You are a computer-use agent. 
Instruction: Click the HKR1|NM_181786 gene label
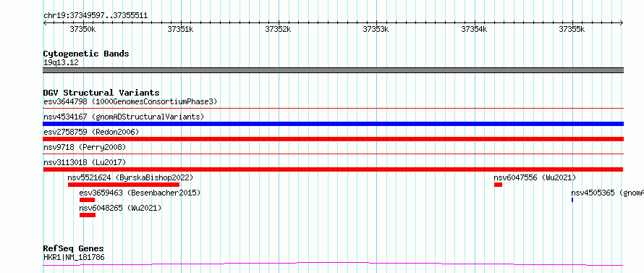(x=74, y=257)
